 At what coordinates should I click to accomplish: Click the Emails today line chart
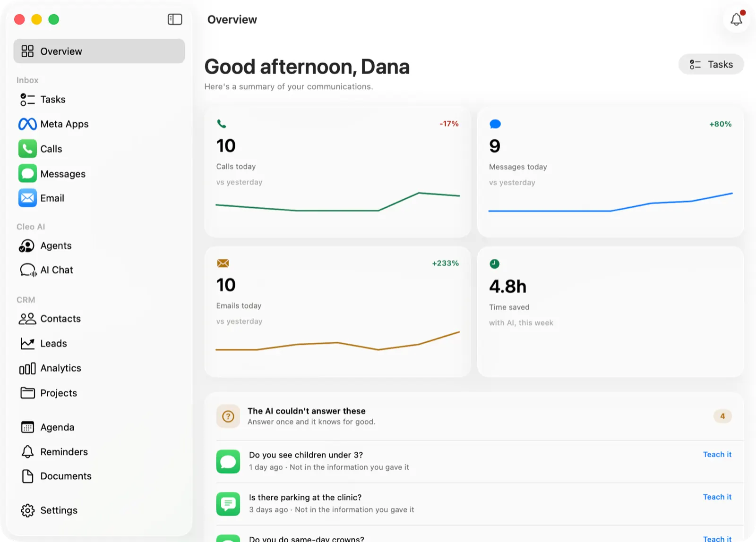[338, 341]
